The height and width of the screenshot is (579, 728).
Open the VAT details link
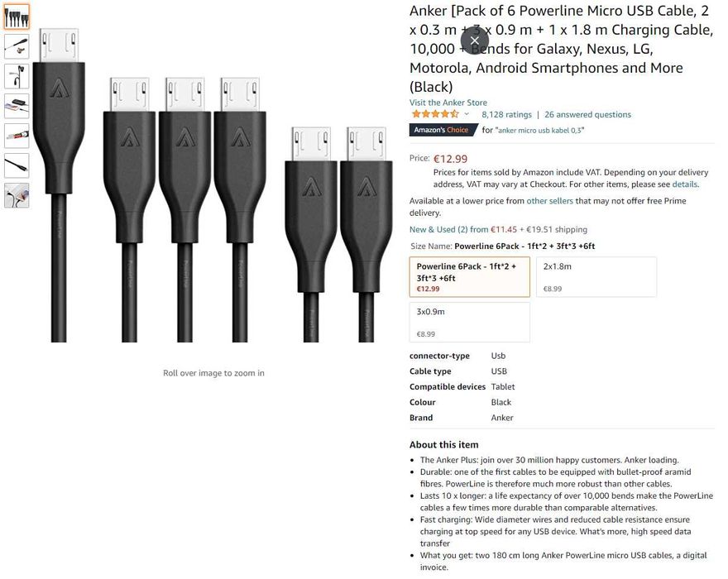tap(684, 184)
